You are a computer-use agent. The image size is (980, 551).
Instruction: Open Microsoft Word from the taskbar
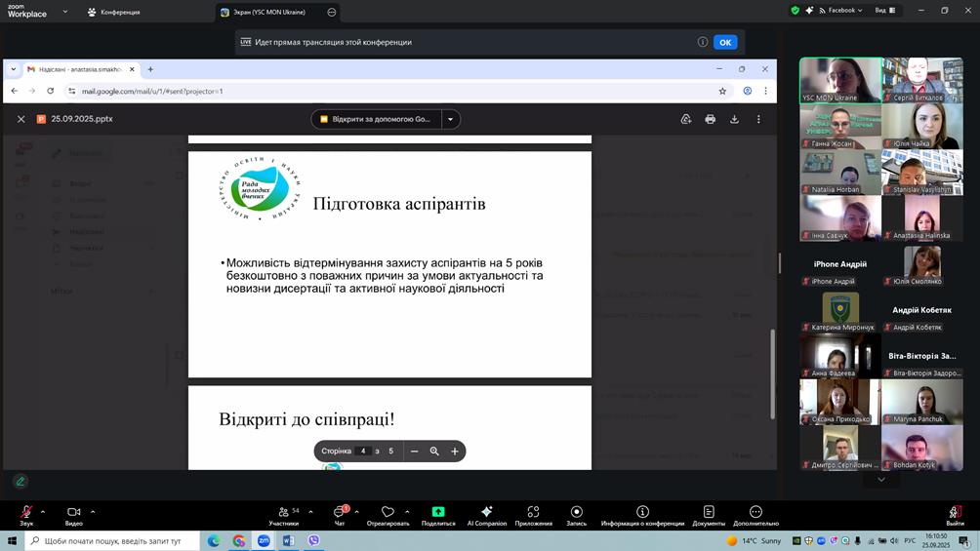pyautogui.click(x=289, y=540)
